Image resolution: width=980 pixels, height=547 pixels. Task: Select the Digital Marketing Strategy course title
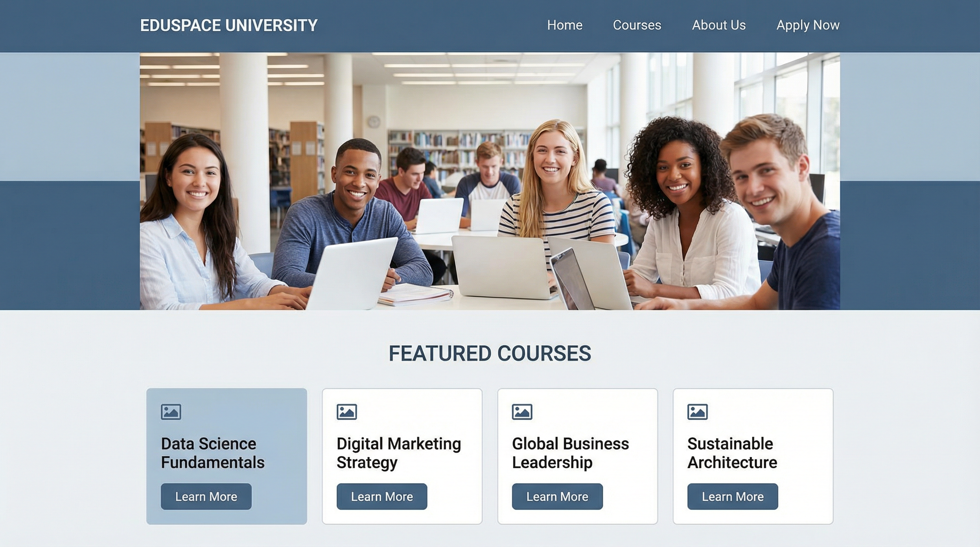(x=399, y=453)
